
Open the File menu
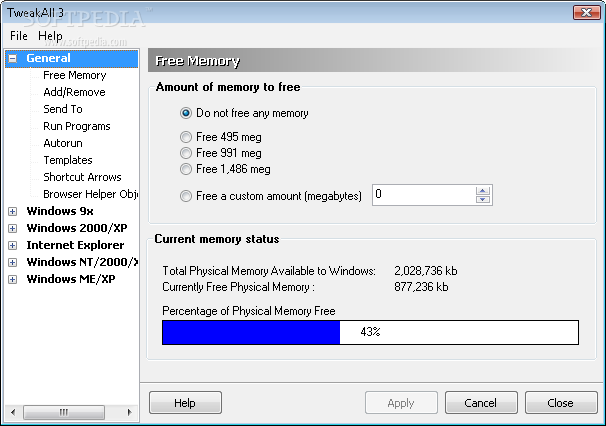(x=19, y=36)
